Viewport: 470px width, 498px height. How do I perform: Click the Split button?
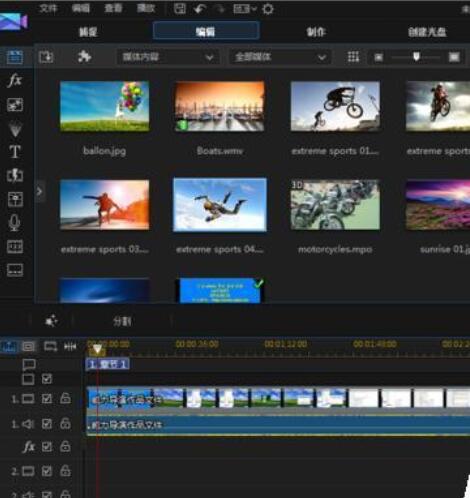pos(122,321)
